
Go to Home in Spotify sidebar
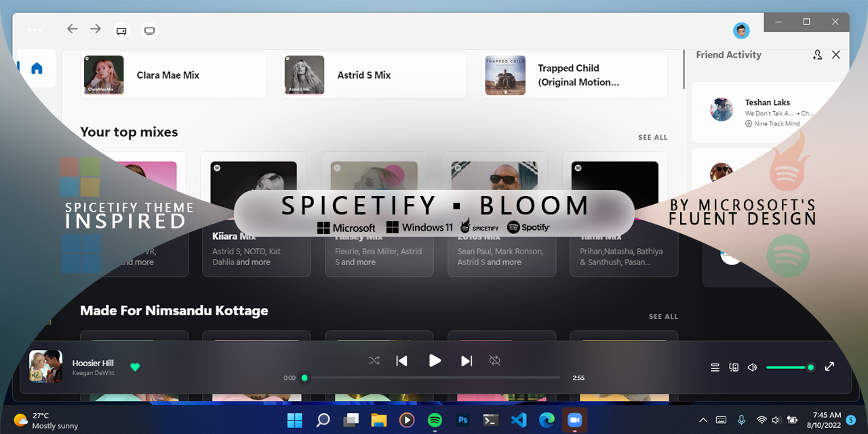[37, 68]
